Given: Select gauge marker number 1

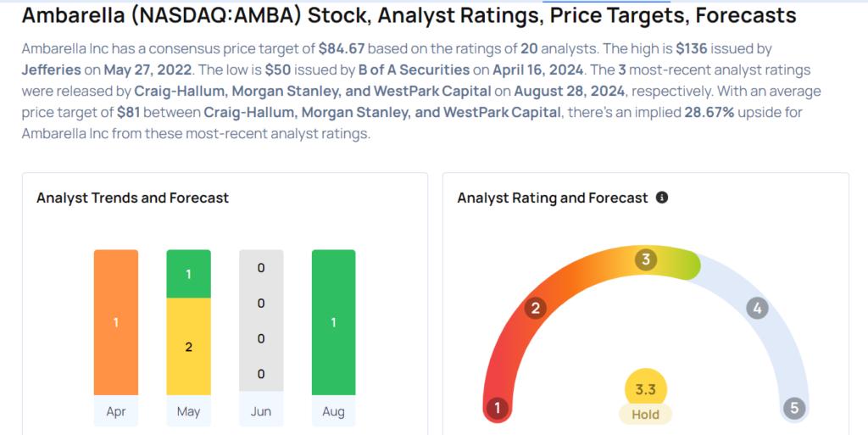Looking at the screenshot, I should 497,408.
